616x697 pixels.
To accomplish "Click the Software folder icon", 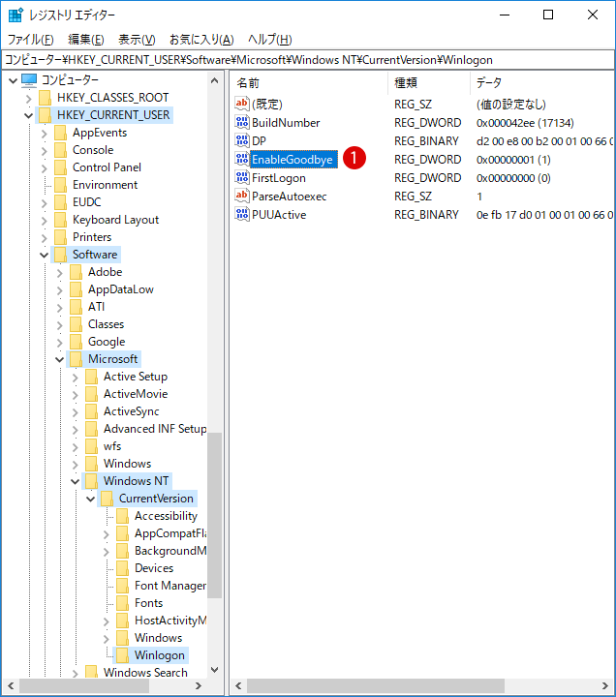I will (x=60, y=255).
